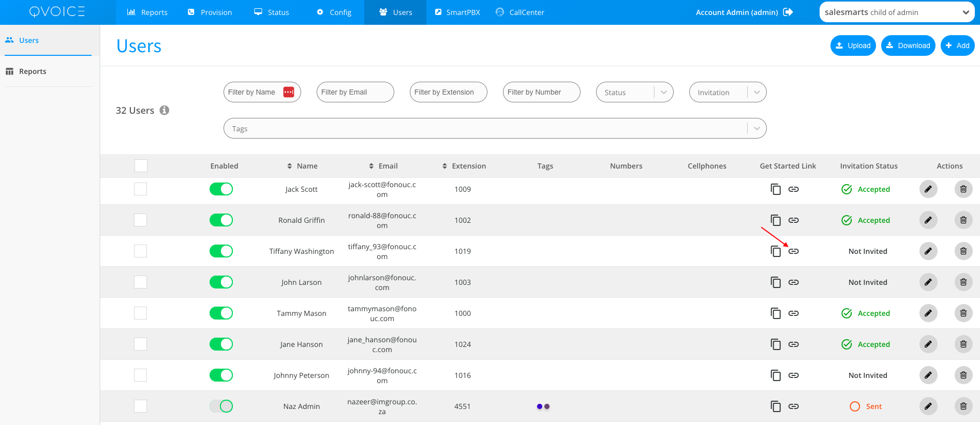The image size is (980, 425).
Task: Delete John Larson using the trash icon
Action: click(x=963, y=282)
